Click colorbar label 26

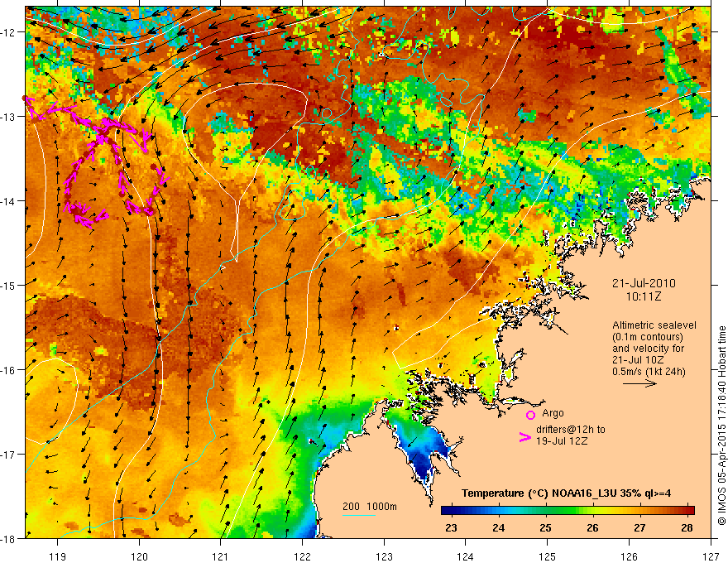coord(592,527)
